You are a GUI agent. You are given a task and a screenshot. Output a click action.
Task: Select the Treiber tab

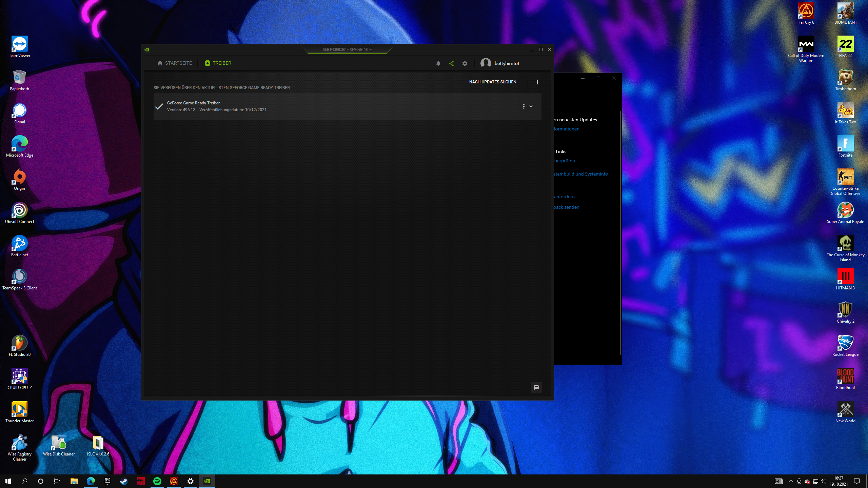click(218, 63)
